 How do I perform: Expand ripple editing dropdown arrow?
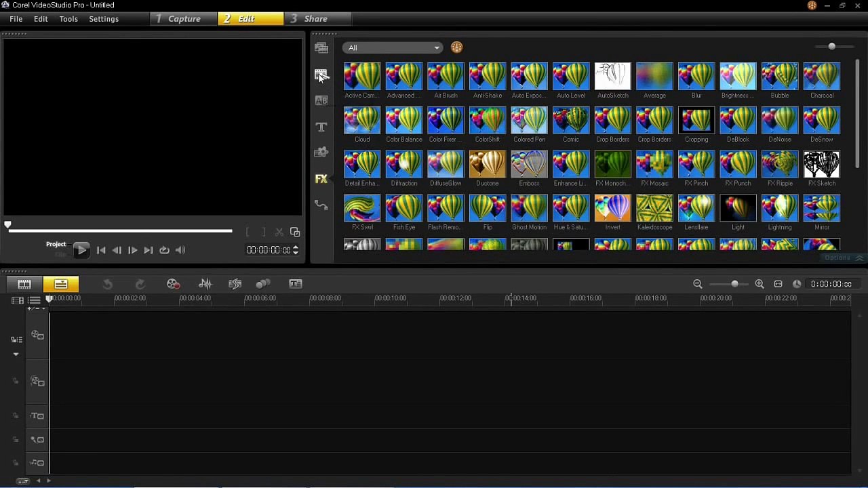(16, 354)
